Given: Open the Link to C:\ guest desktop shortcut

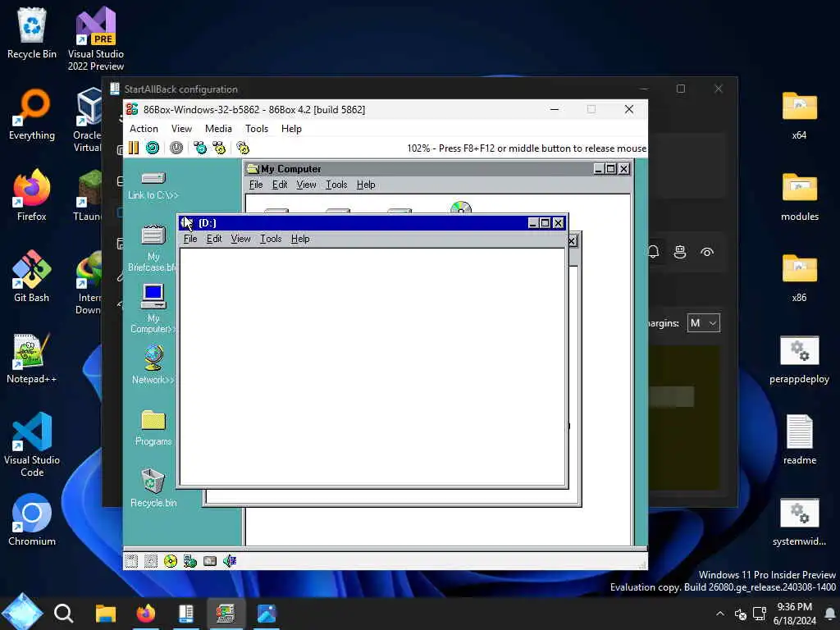Looking at the screenshot, I should (153, 185).
